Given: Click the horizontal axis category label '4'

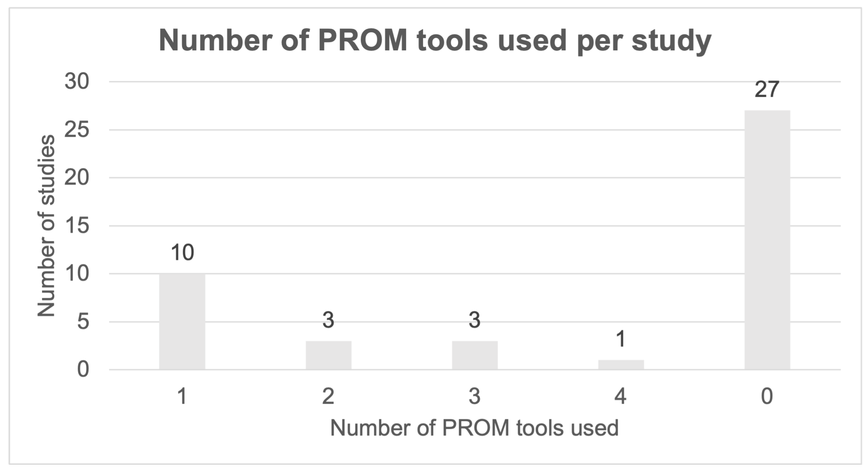Looking at the screenshot, I should coord(621,396).
